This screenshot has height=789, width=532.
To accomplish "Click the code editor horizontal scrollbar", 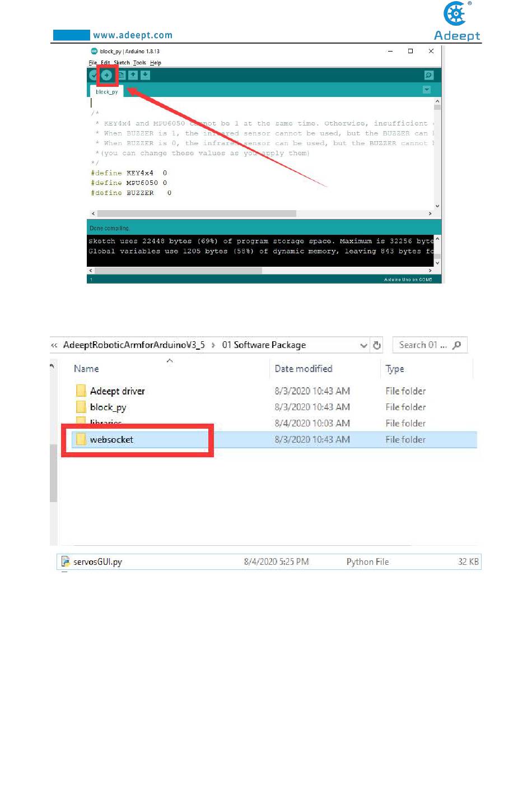I will click(x=196, y=214).
